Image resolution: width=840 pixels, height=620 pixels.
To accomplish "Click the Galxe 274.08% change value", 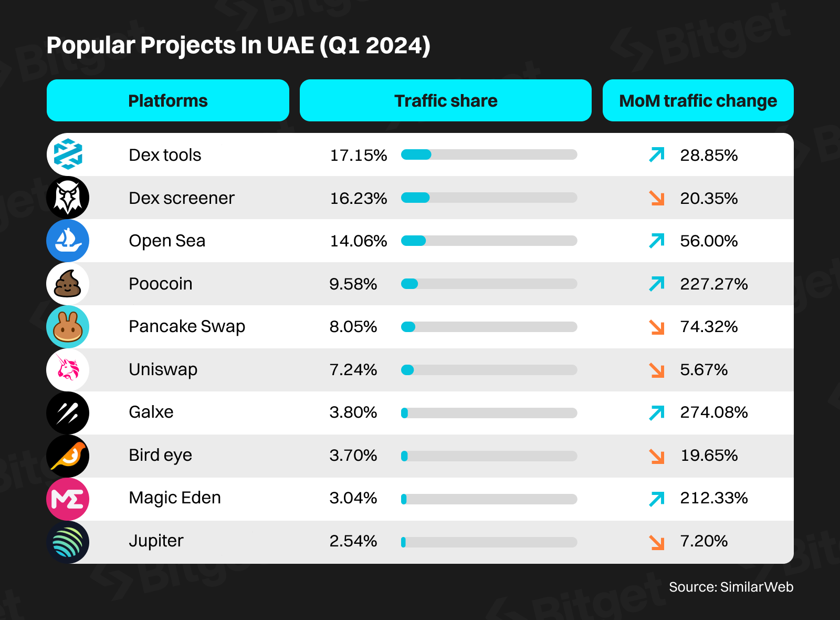I will click(x=713, y=412).
